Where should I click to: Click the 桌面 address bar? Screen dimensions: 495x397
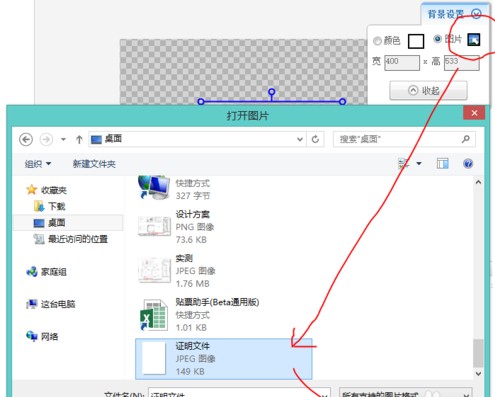point(198,139)
